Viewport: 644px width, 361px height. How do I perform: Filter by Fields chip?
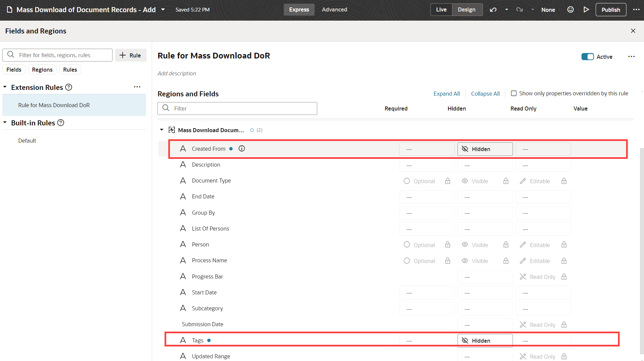(14, 70)
